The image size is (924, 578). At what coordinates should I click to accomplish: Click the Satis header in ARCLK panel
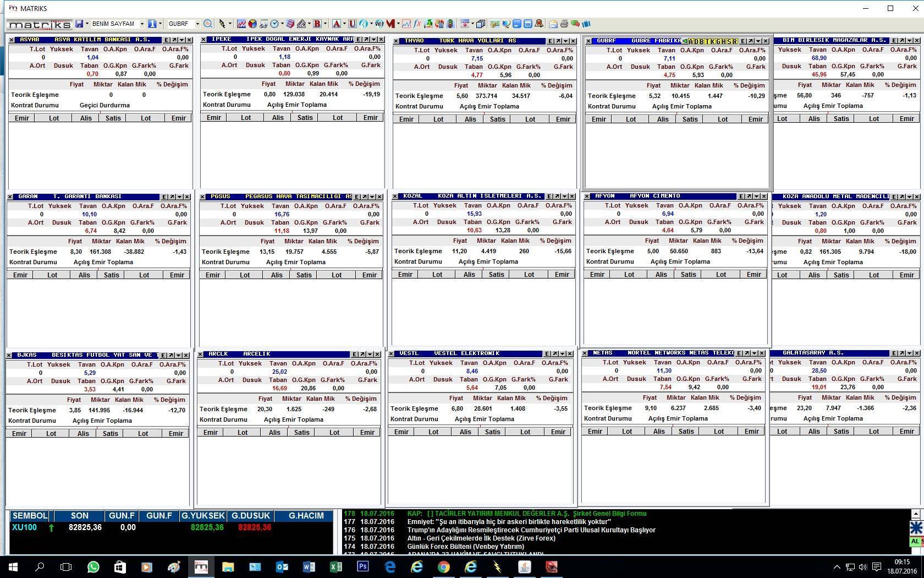pyautogui.click(x=301, y=432)
